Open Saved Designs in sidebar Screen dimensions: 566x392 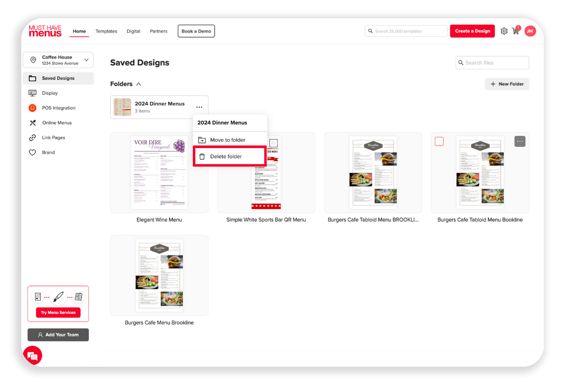click(x=58, y=78)
